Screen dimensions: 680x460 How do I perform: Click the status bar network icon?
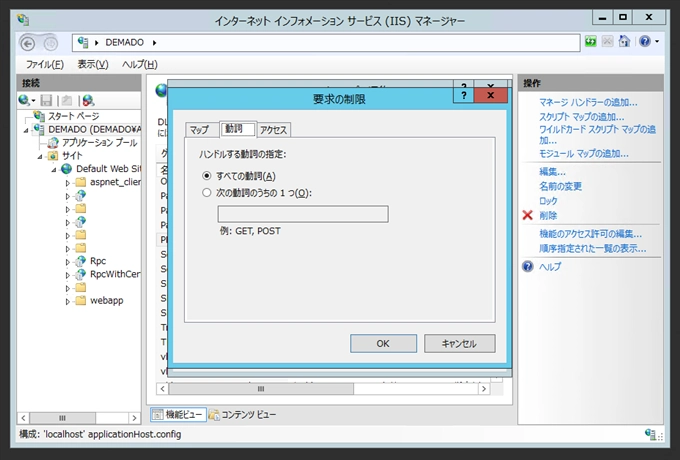pyautogui.click(x=651, y=434)
